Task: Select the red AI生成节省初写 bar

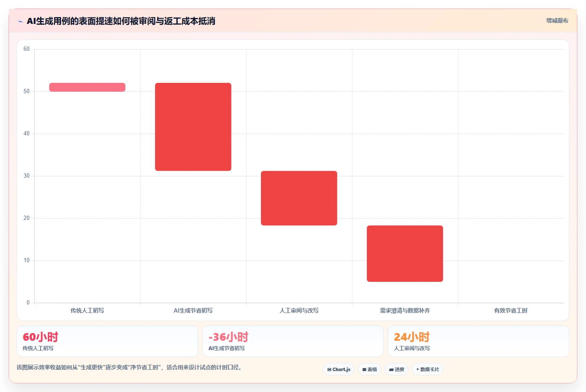Action: tap(193, 127)
